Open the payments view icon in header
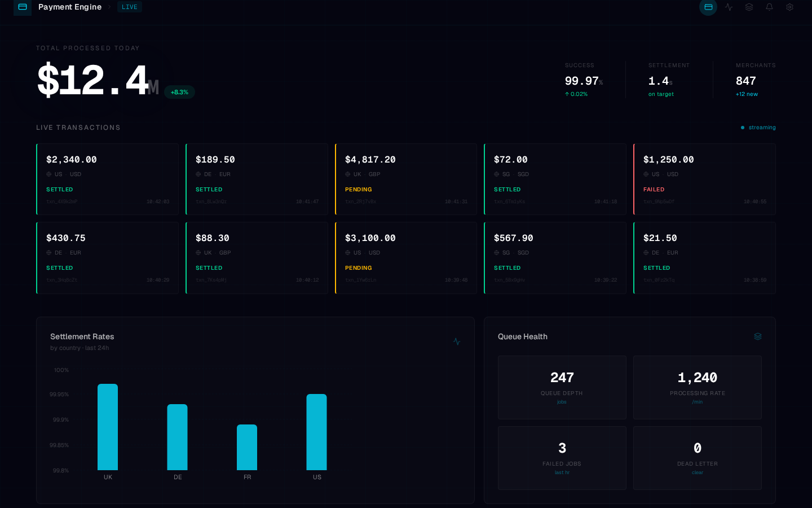 pyautogui.click(x=708, y=7)
